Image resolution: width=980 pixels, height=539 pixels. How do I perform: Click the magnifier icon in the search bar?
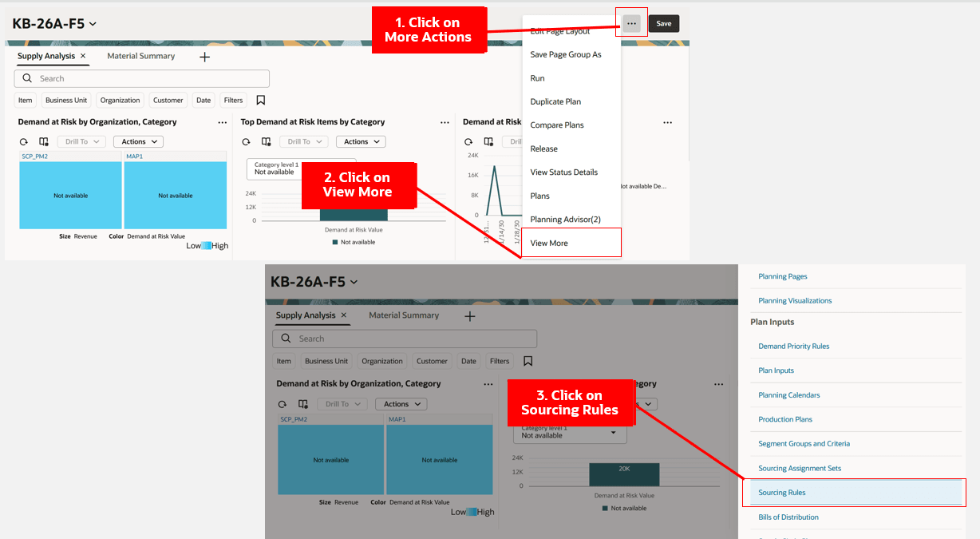tap(26, 78)
